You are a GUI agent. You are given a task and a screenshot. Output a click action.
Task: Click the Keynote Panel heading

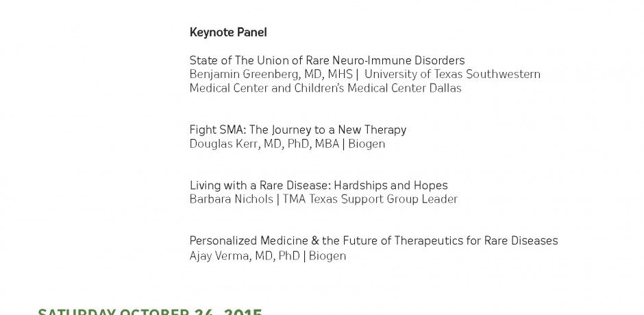click(x=228, y=32)
